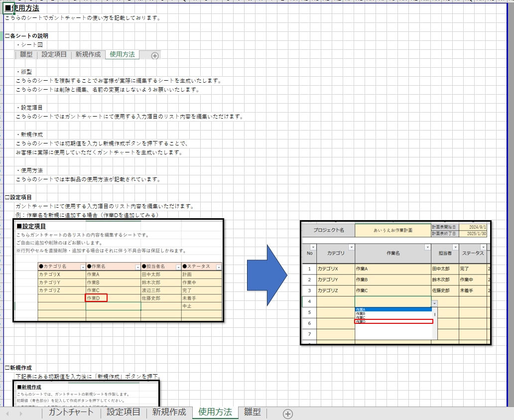Select the ・雛型 bullet heading
This screenshot has height=420, width=514.
pyautogui.click(x=23, y=71)
